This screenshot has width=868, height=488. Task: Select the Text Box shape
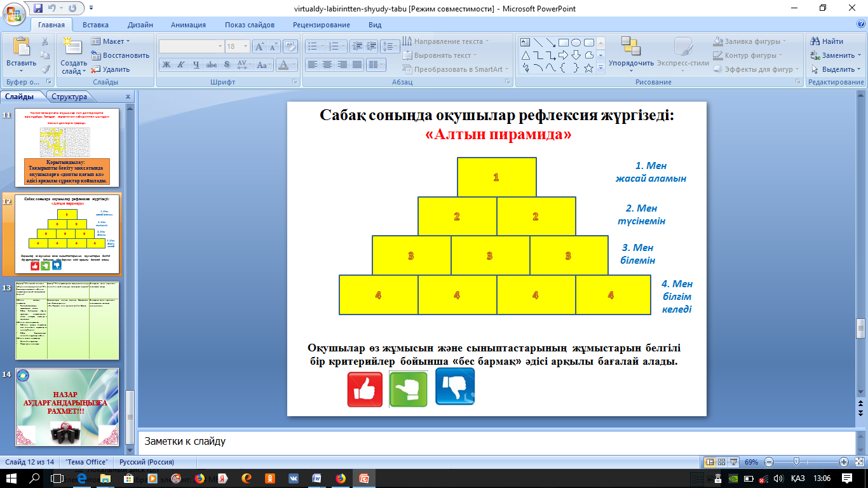coord(526,43)
